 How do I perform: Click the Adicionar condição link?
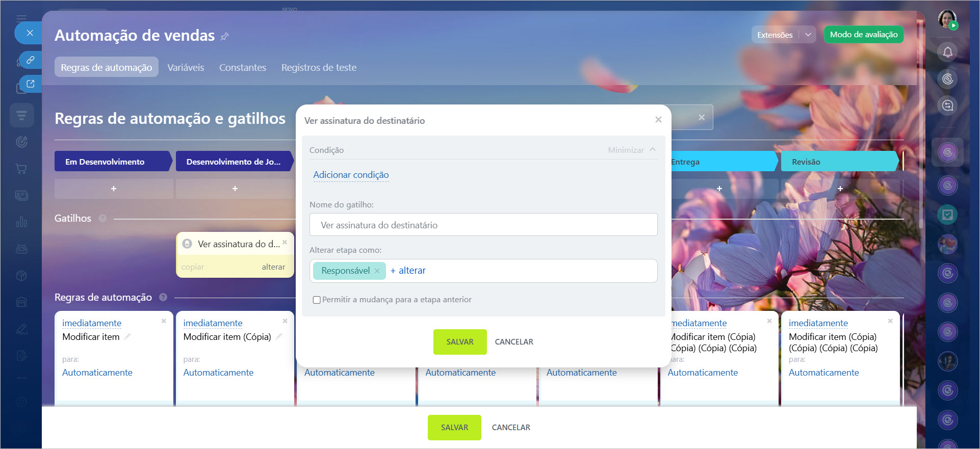(x=351, y=175)
